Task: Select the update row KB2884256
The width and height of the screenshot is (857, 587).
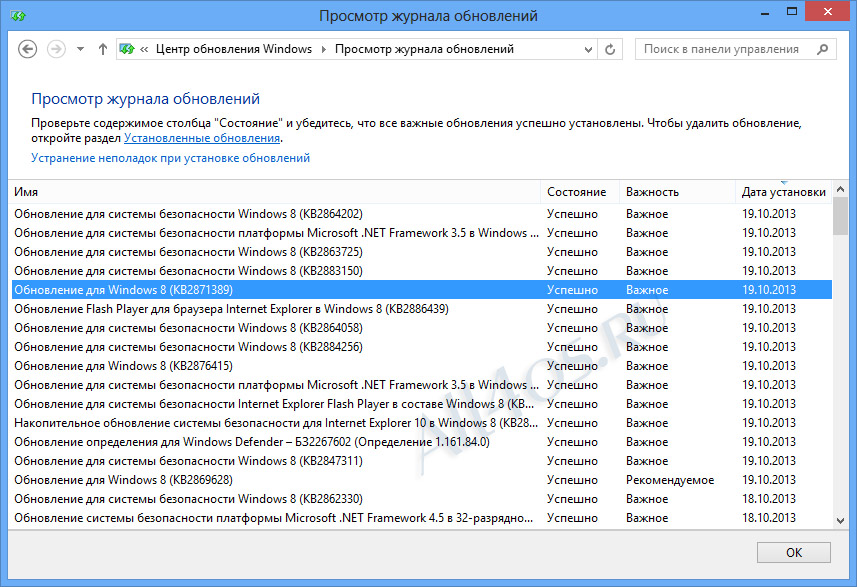Action: coord(421,347)
